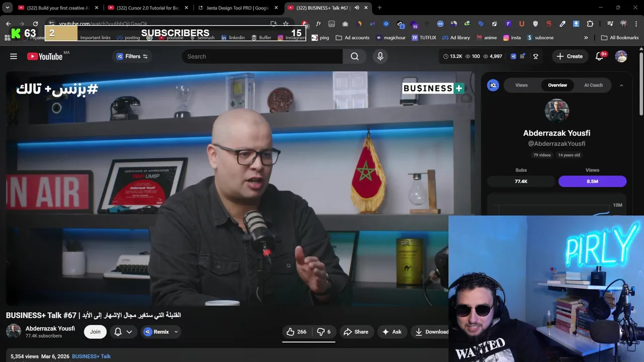Viewport: 644px width, 362px height.
Task: Open the magichour bookmark
Action: coord(390,38)
